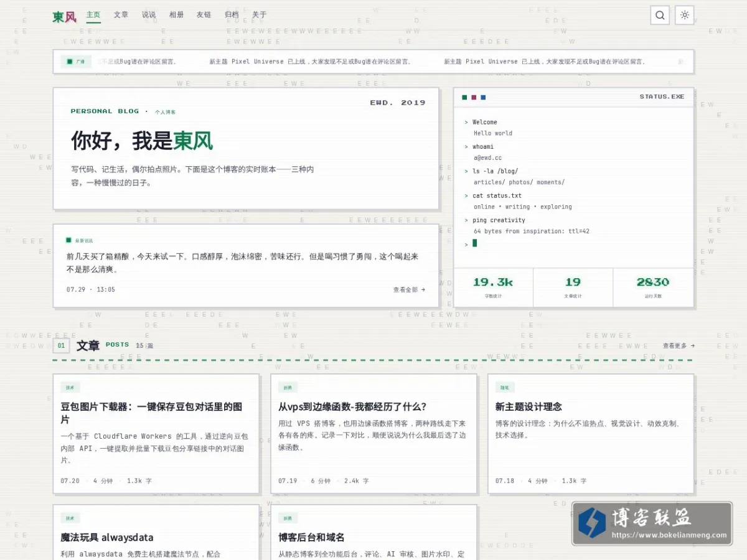Click the 15 篇 posts count
Screen dimensions: 747x560
tap(144, 345)
